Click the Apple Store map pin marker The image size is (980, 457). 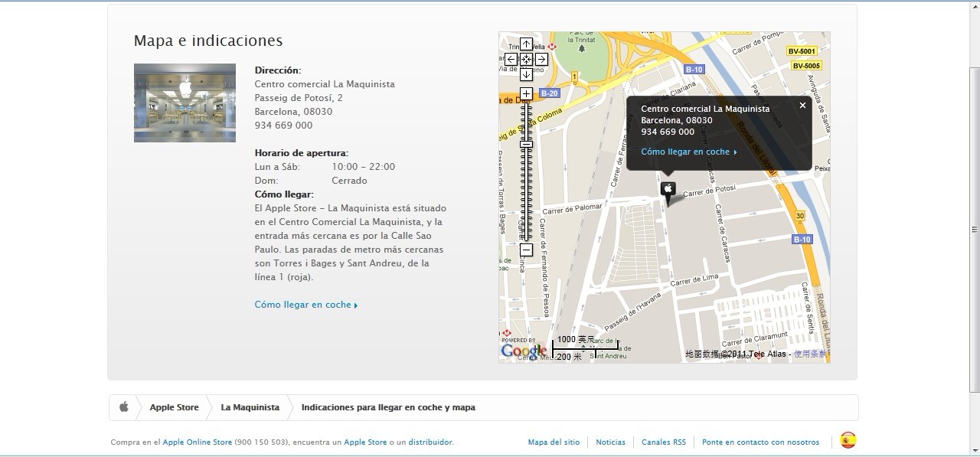(x=668, y=190)
